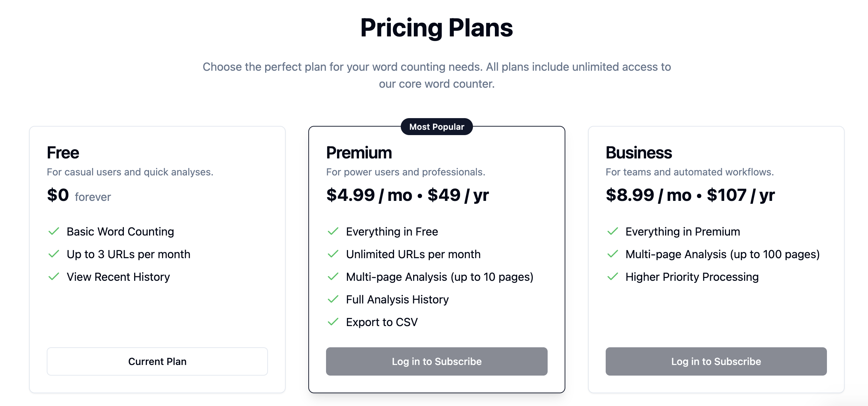
Task: Click the $4.99 / mo Premium price
Action: (369, 195)
